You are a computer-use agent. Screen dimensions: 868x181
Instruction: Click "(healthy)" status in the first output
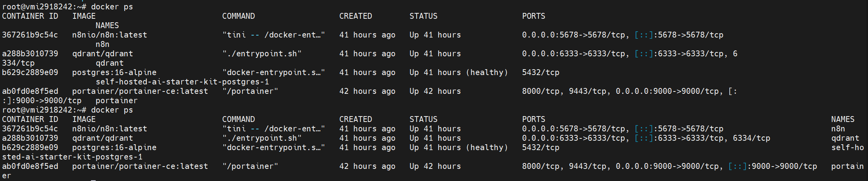[x=487, y=72]
